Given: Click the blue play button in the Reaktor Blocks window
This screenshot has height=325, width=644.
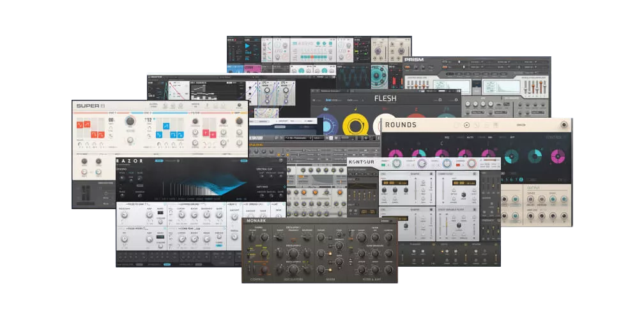Looking at the screenshot, I should click(247, 45).
